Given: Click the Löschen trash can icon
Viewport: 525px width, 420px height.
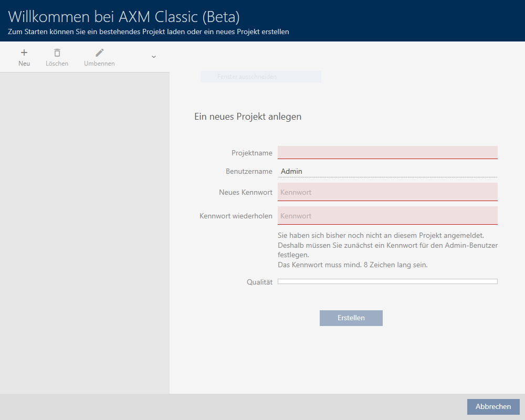Looking at the screenshot, I should tap(57, 52).
